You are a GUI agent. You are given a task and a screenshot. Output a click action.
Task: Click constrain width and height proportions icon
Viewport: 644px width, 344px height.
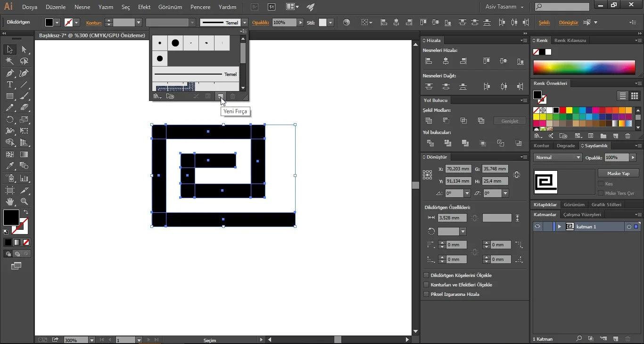[517, 175]
